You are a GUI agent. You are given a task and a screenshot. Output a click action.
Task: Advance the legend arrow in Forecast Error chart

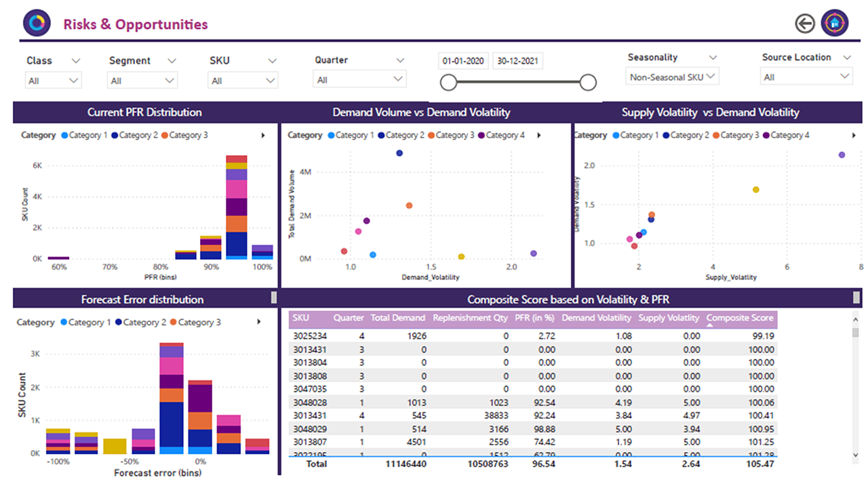coord(259,323)
